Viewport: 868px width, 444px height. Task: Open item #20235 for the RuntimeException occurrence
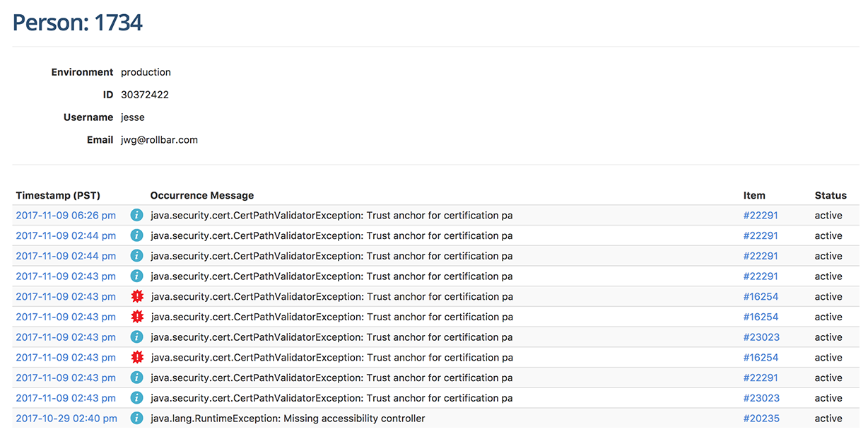(761, 418)
